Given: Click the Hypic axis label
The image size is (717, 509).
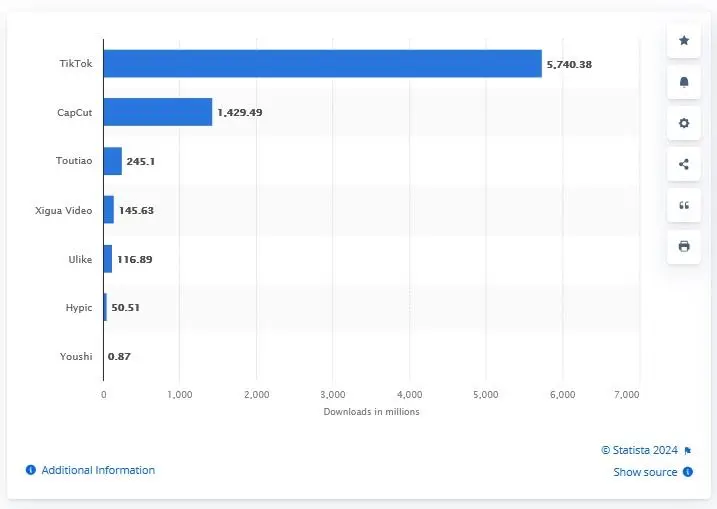Looking at the screenshot, I should pyautogui.click(x=80, y=308).
